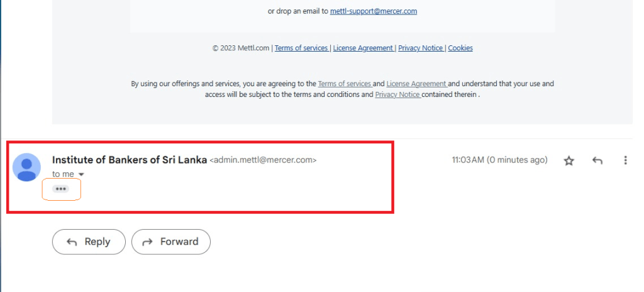This screenshot has width=644, height=292.
Task: Star the Institute of Bankers email
Action: 569,160
